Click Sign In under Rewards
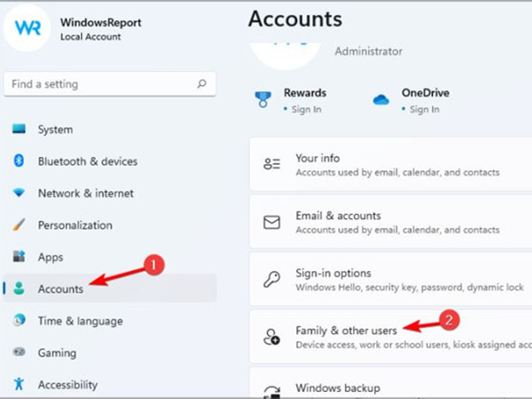The width and height of the screenshot is (532, 399). pyautogui.click(x=305, y=110)
